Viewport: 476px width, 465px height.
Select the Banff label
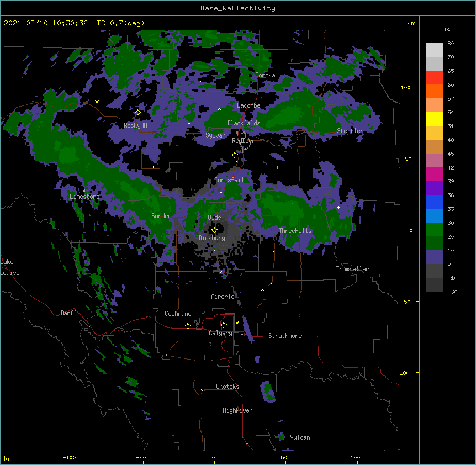pos(68,313)
